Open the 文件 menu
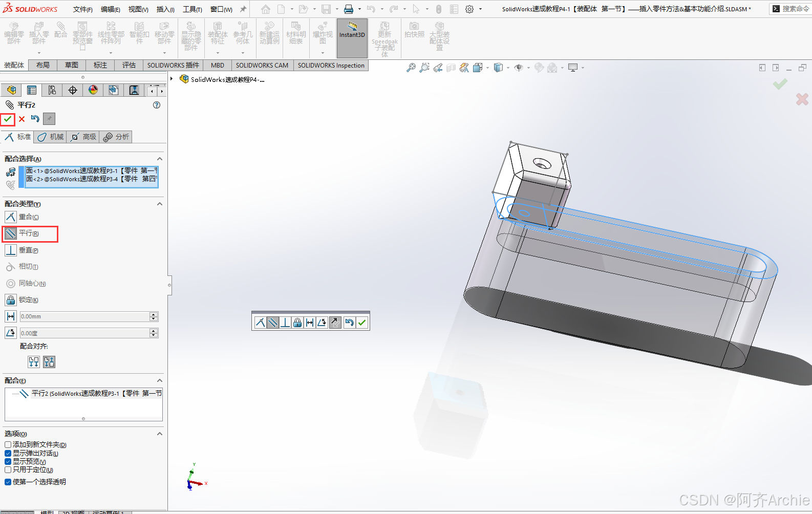Screen dimensions: 812x514 coord(82,9)
